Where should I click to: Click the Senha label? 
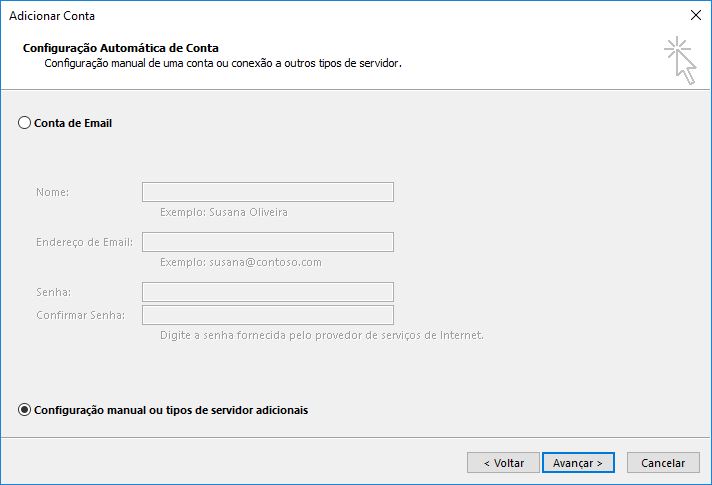[53, 292]
